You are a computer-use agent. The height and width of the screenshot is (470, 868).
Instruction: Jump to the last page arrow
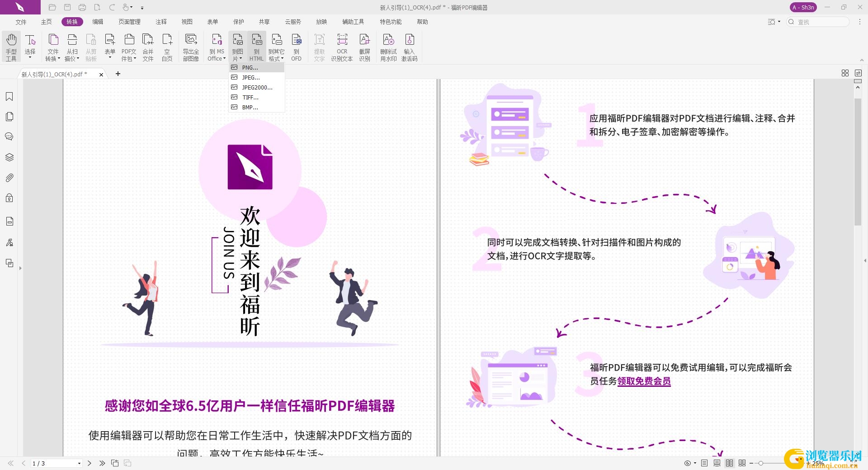(102, 463)
